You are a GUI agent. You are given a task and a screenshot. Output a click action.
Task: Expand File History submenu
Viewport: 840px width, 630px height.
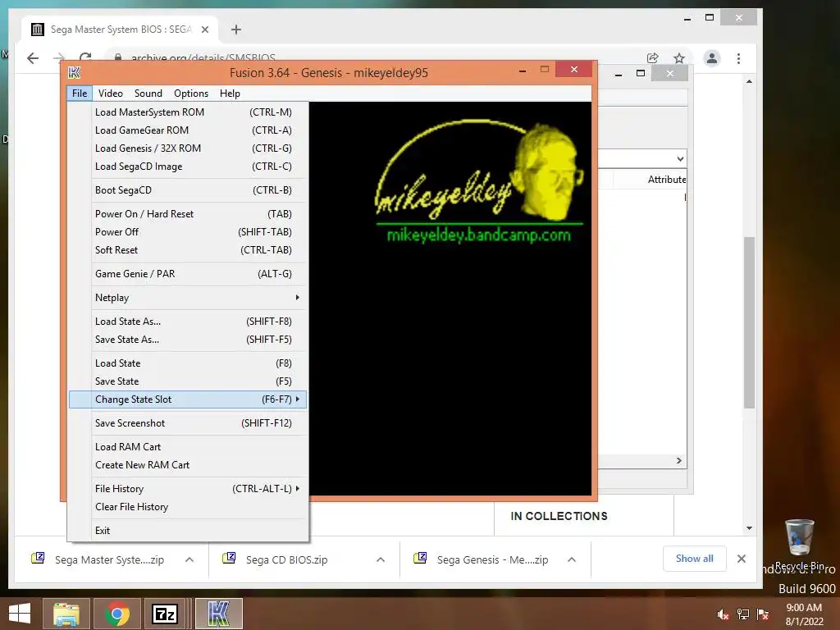[x=188, y=489]
